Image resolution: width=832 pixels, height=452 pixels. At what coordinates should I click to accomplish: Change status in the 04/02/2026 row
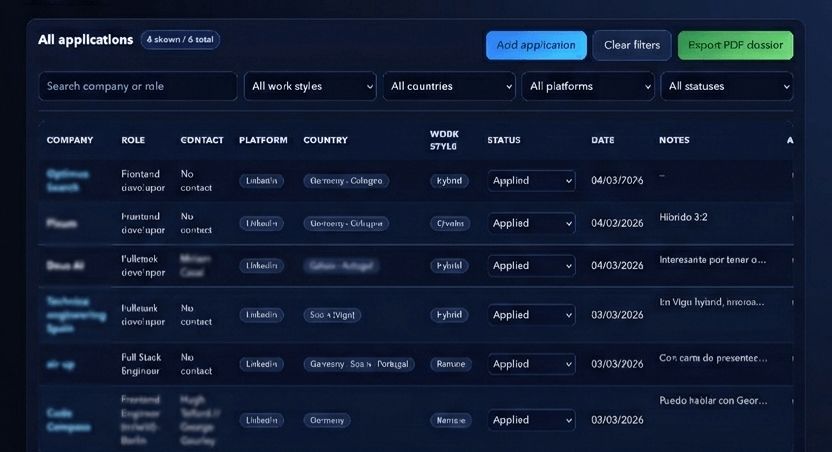click(531, 223)
